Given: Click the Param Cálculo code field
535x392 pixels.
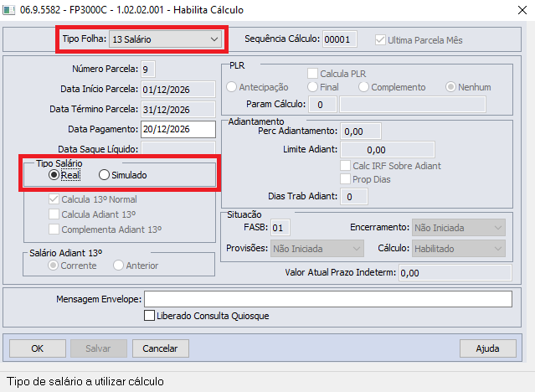Looking at the screenshot, I should 322,105.
